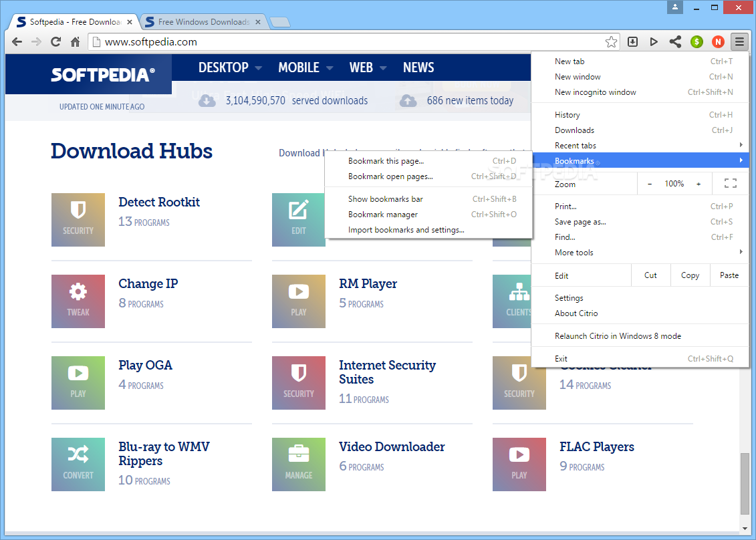Open a New incognito window

click(640, 92)
